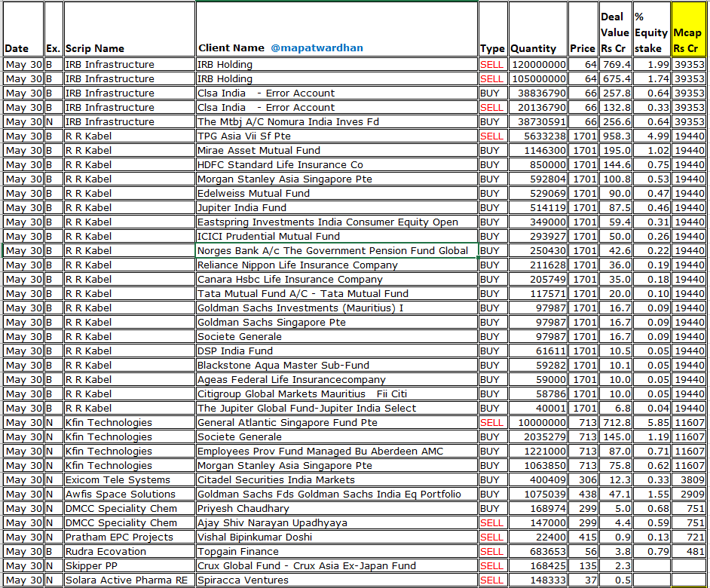
Task: Select the 'Awfis Space Solutions' scrip cell
Action: point(130,495)
